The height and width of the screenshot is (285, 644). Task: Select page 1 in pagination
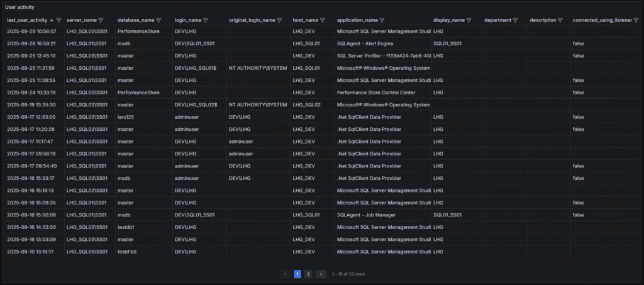[x=297, y=274]
